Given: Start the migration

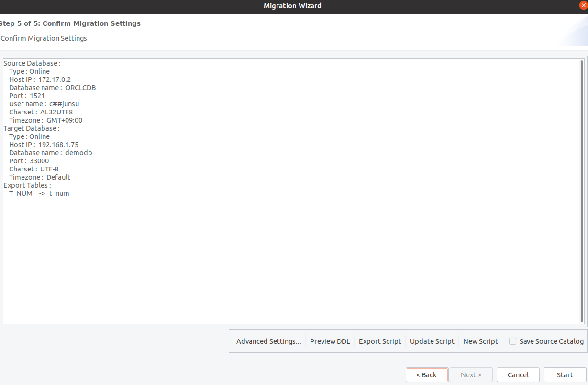Looking at the screenshot, I should click(x=565, y=375).
